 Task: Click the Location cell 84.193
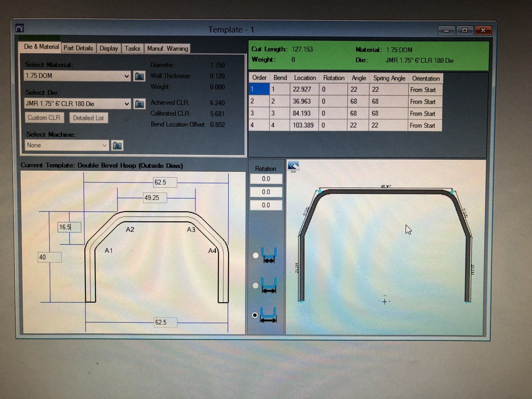click(304, 113)
